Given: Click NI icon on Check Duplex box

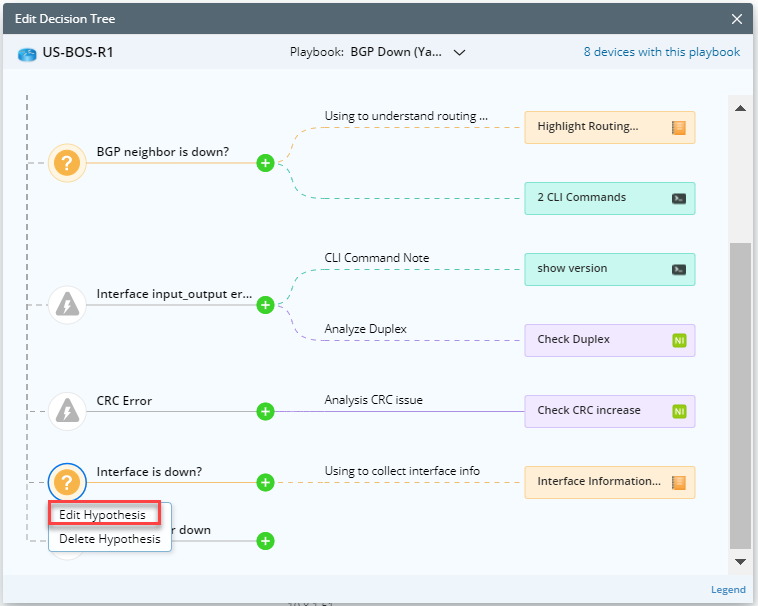Looking at the screenshot, I should pyautogui.click(x=679, y=340).
